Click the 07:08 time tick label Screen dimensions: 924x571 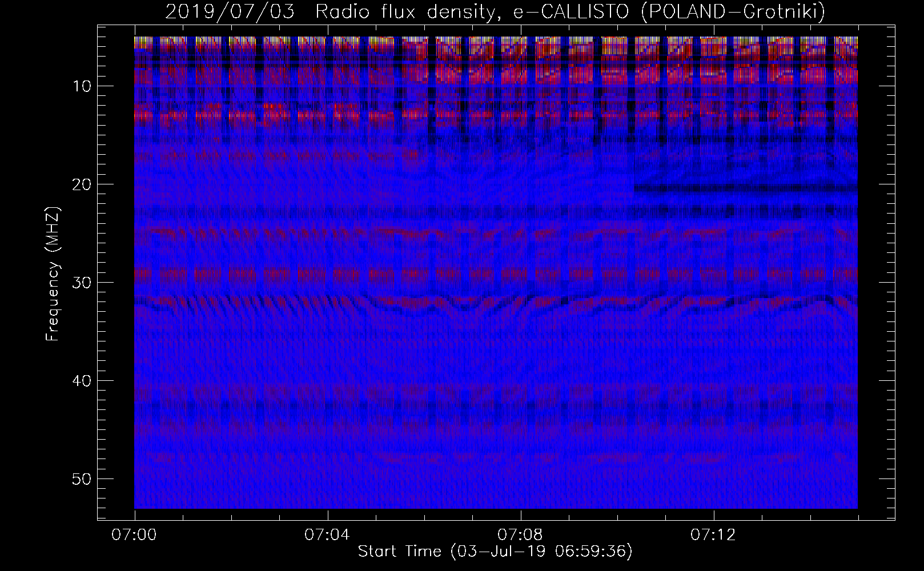coord(521,535)
